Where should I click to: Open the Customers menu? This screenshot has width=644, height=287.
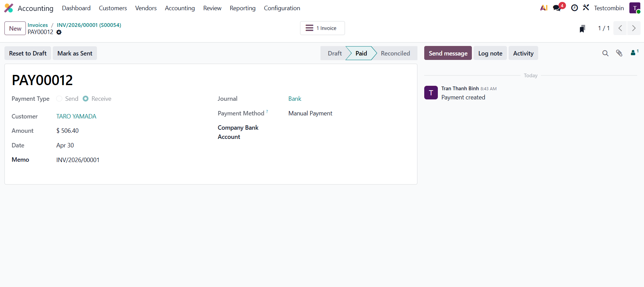pos(113,8)
